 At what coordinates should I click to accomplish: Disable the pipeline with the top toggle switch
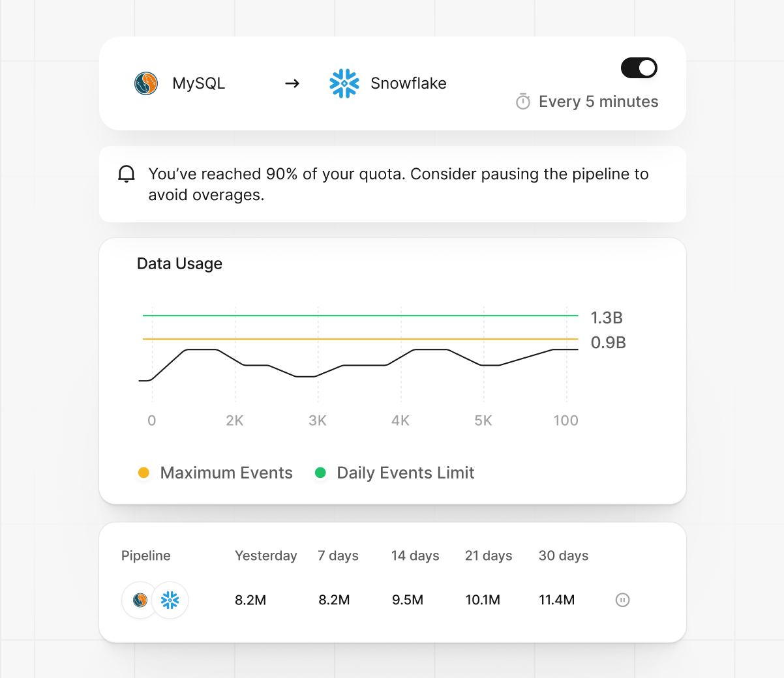639,68
